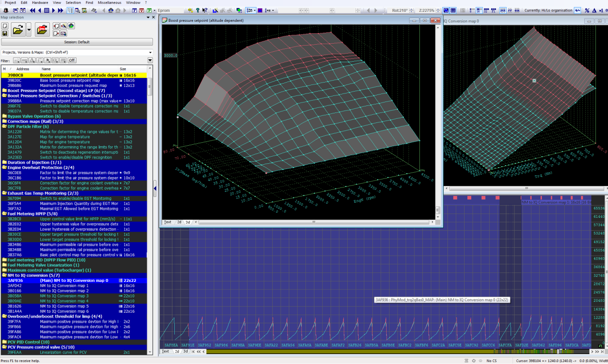Open the Hardware menu
Viewport: 608px width, 364px height.
pyautogui.click(x=40, y=2)
